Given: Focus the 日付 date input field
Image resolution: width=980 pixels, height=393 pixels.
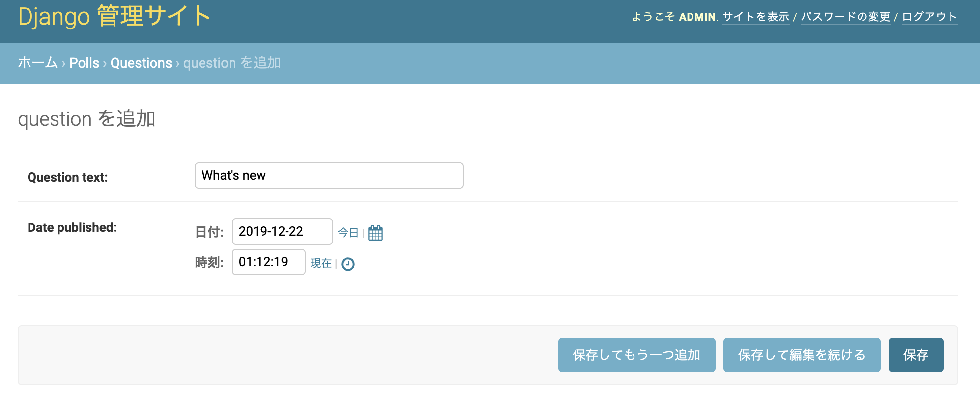Looking at the screenshot, I should [x=283, y=231].
